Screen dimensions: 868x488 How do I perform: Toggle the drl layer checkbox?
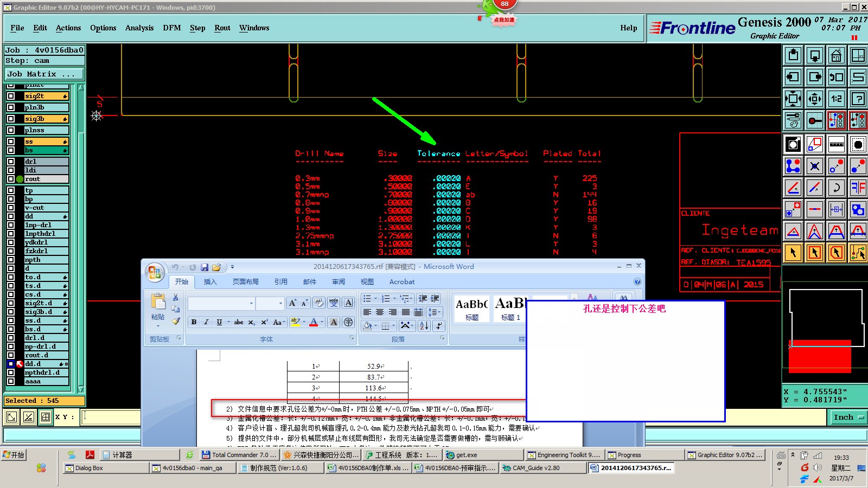click(11, 162)
